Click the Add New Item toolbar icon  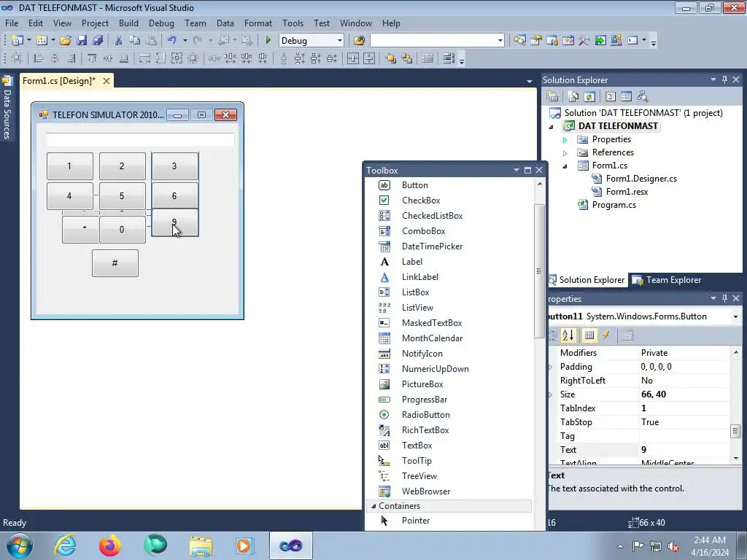point(42,41)
